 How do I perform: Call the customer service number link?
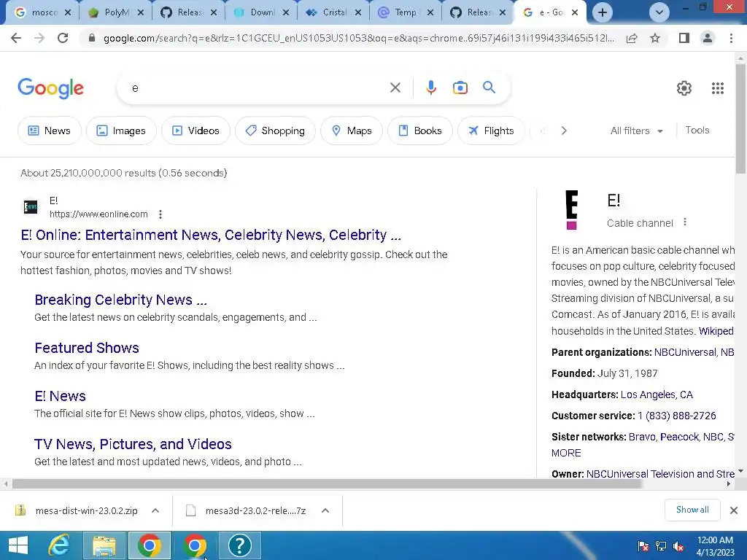676,416
